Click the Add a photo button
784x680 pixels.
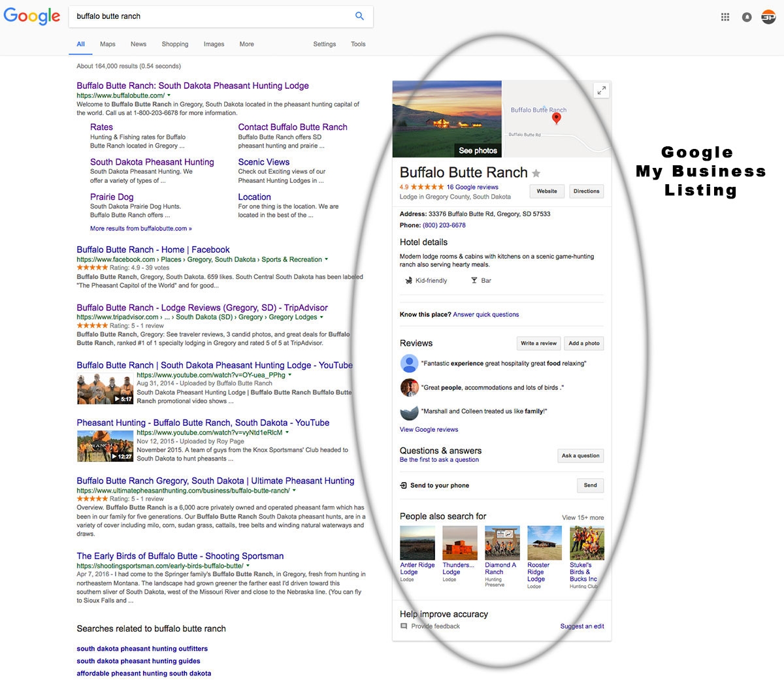584,343
